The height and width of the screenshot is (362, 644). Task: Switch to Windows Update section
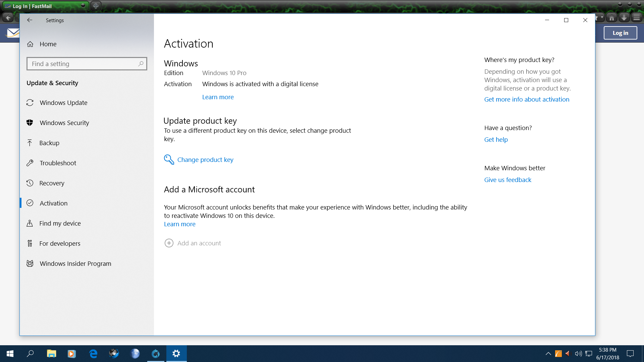click(x=63, y=103)
